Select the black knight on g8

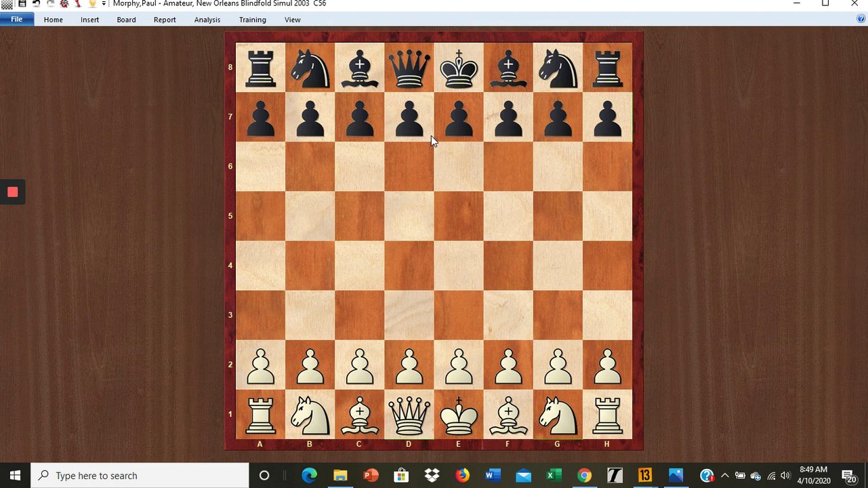pos(558,68)
